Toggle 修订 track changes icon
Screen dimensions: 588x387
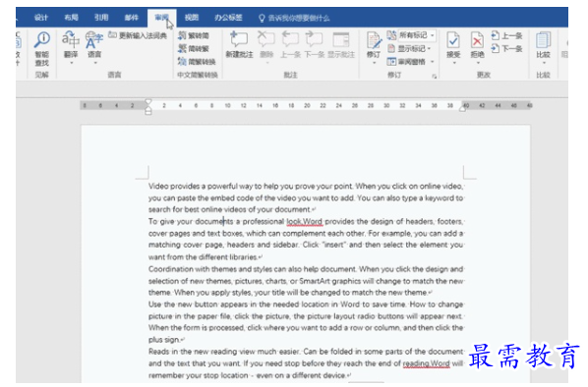click(374, 40)
